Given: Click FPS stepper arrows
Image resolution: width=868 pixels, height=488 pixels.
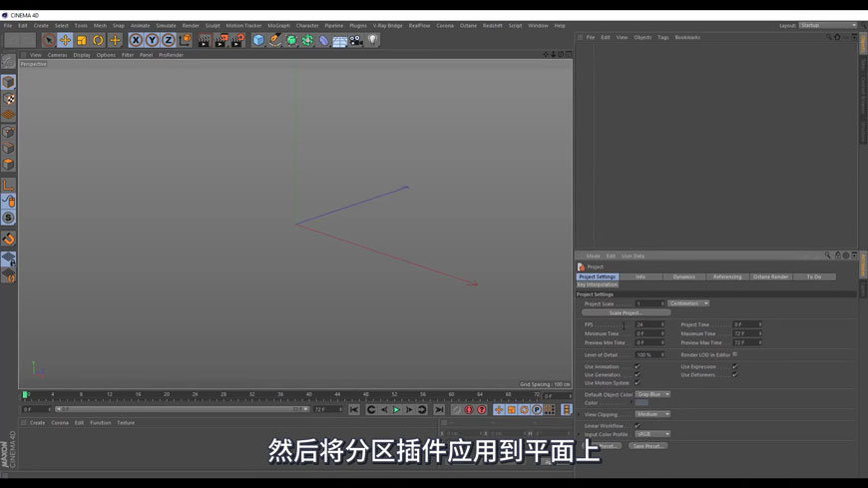Looking at the screenshot, I should point(662,324).
